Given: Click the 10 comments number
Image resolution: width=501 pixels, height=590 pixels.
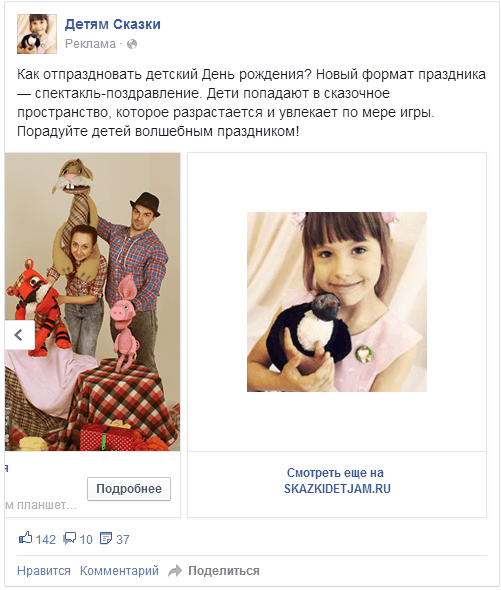Looking at the screenshot, I should tap(86, 540).
